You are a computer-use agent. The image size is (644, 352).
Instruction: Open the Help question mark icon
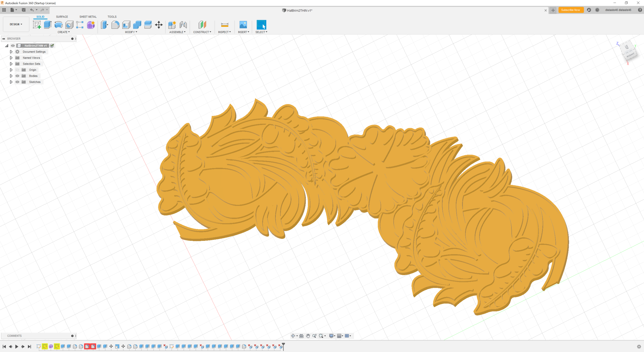pyautogui.click(x=640, y=10)
